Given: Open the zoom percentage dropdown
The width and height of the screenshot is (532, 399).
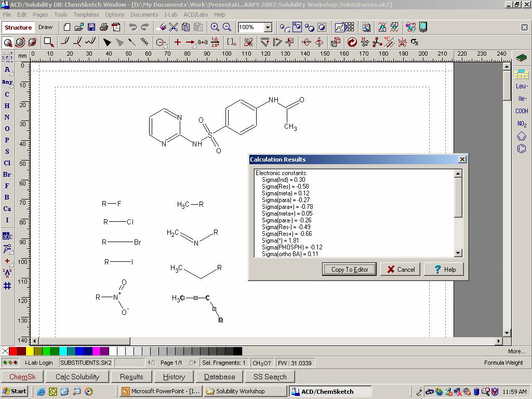Looking at the screenshot, I should [268, 28].
